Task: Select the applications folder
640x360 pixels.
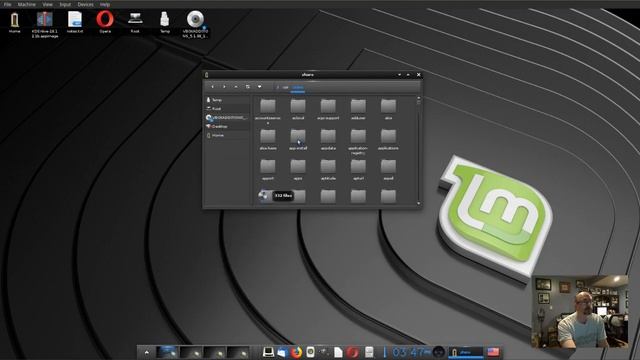Action: click(x=388, y=139)
